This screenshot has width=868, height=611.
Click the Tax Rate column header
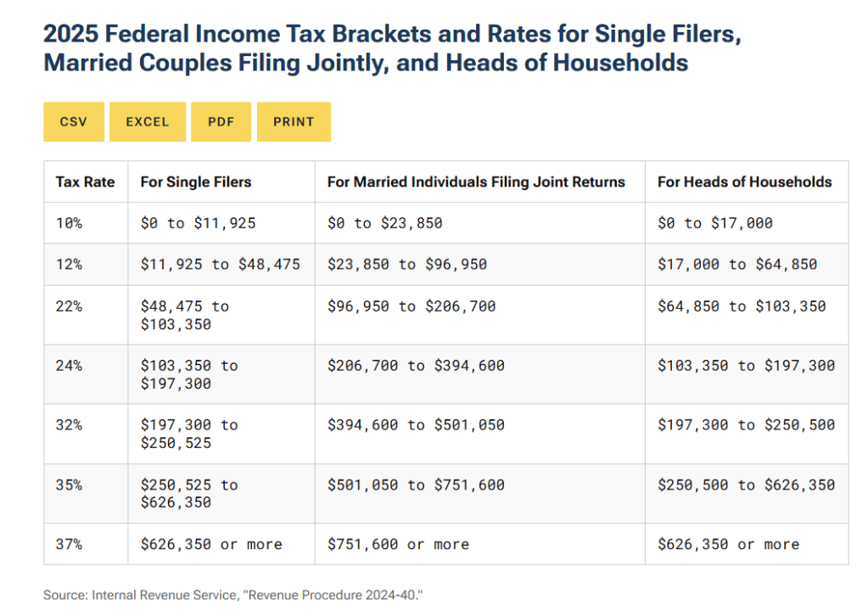click(85, 182)
